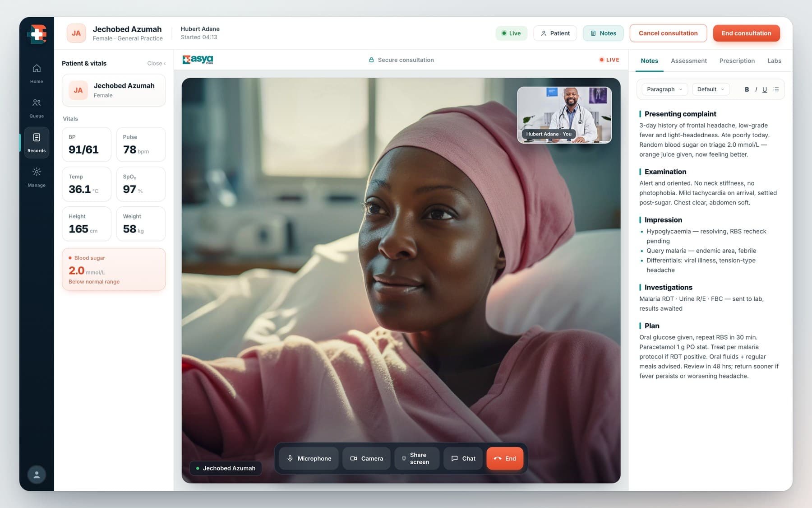The width and height of the screenshot is (812, 508).
Task: Select the Temp vitals card
Action: 87,184
